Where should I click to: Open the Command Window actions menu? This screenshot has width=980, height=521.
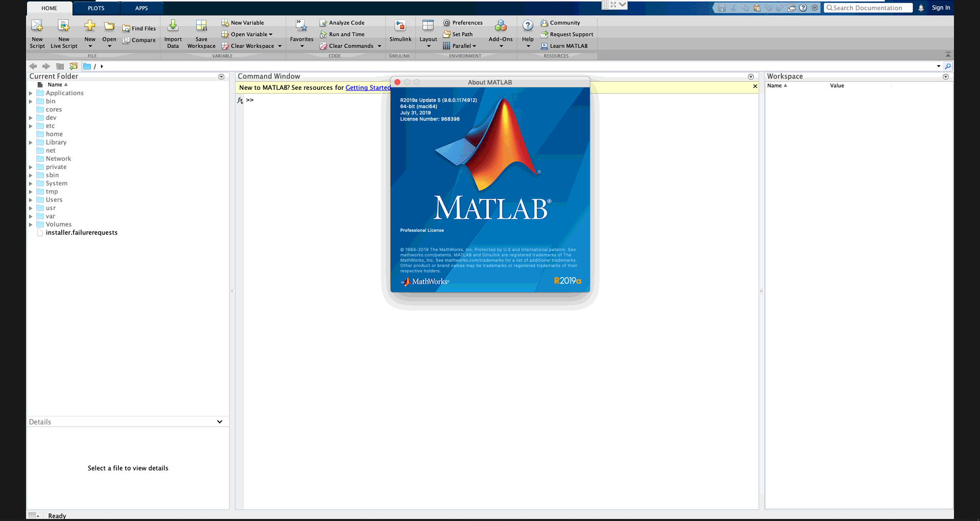751,77
